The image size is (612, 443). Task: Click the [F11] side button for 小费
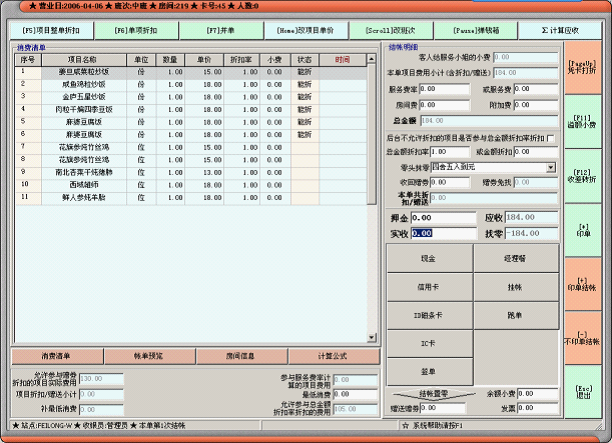(582, 121)
